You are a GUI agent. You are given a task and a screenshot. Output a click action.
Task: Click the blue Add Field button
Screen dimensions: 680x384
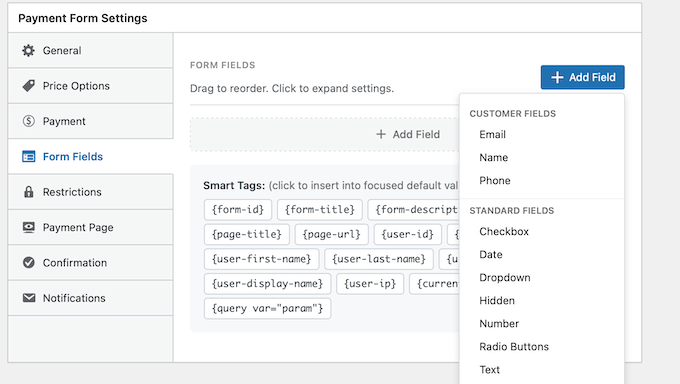[582, 77]
